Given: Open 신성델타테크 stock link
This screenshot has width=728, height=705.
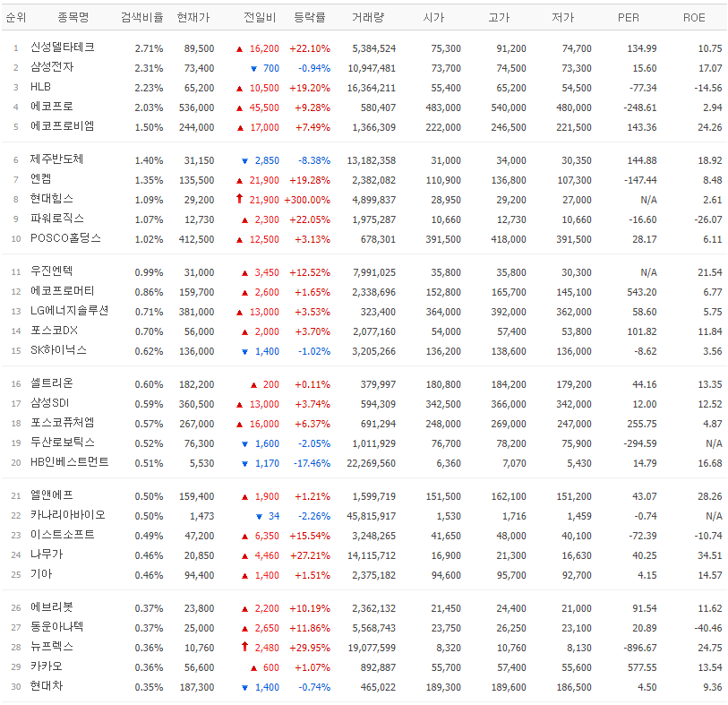Looking at the screenshot, I should point(62,47).
